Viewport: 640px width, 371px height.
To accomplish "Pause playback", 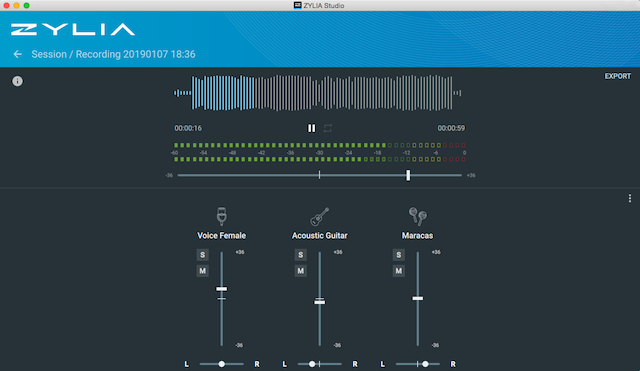I will coord(311,128).
